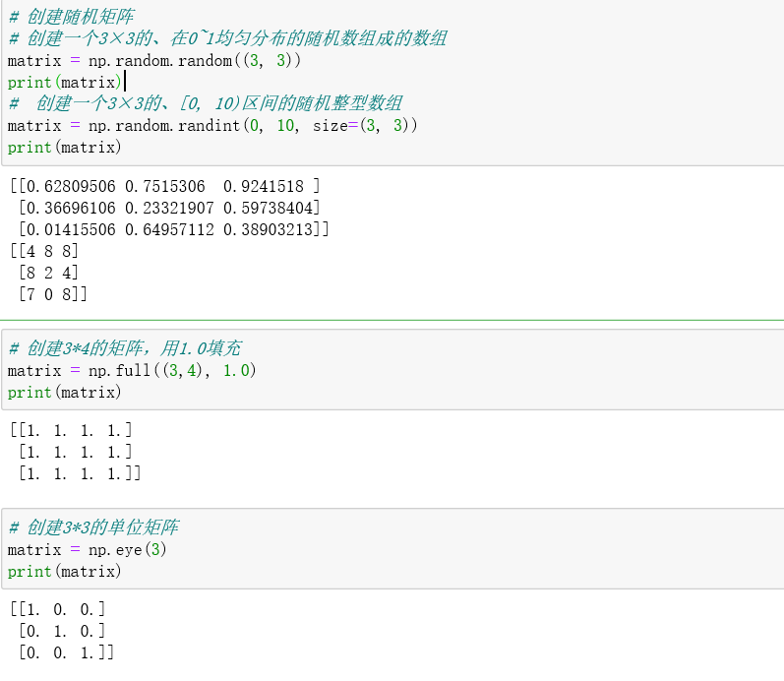Click output row starting with 0.01415506
784x681 pixels.
[x=173, y=229]
